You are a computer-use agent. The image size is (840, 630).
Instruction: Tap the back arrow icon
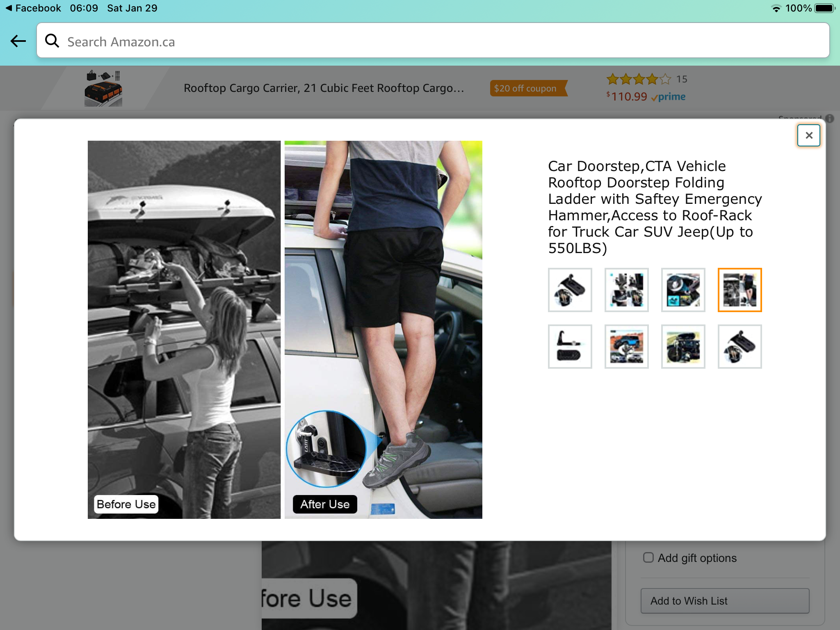(x=18, y=41)
